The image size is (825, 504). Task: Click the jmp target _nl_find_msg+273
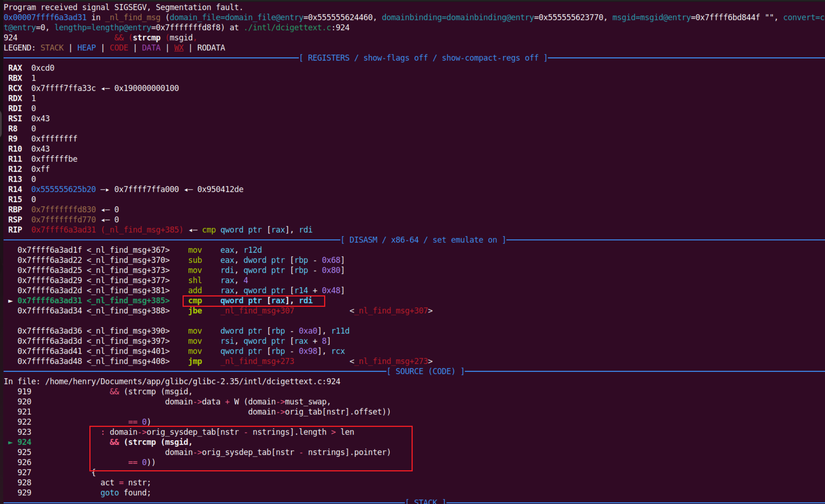click(257, 361)
